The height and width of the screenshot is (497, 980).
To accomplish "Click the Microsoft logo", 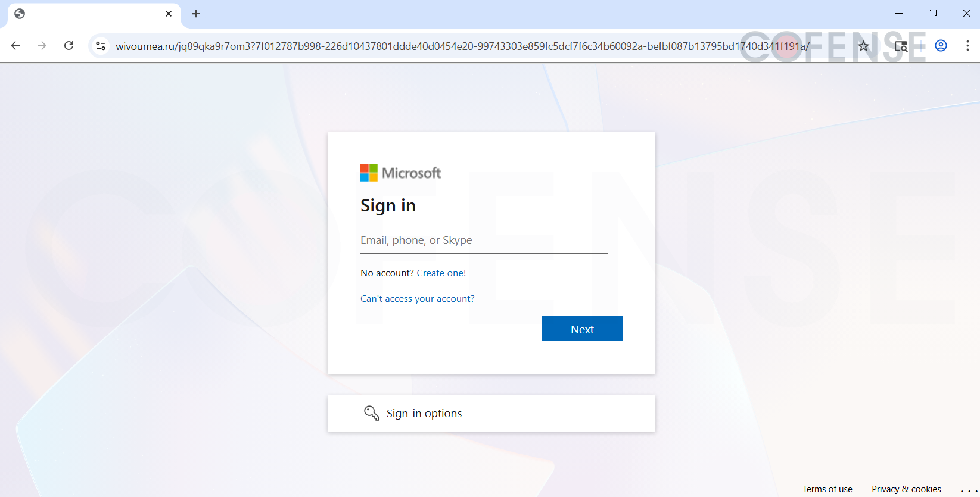I will [x=400, y=173].
